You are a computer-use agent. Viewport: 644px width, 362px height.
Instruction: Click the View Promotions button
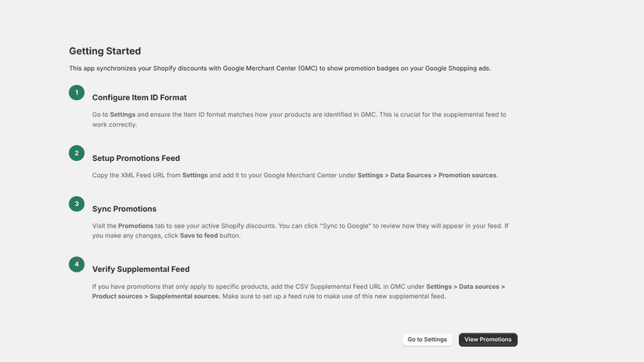pyautogui.click(x=488, y=339)
